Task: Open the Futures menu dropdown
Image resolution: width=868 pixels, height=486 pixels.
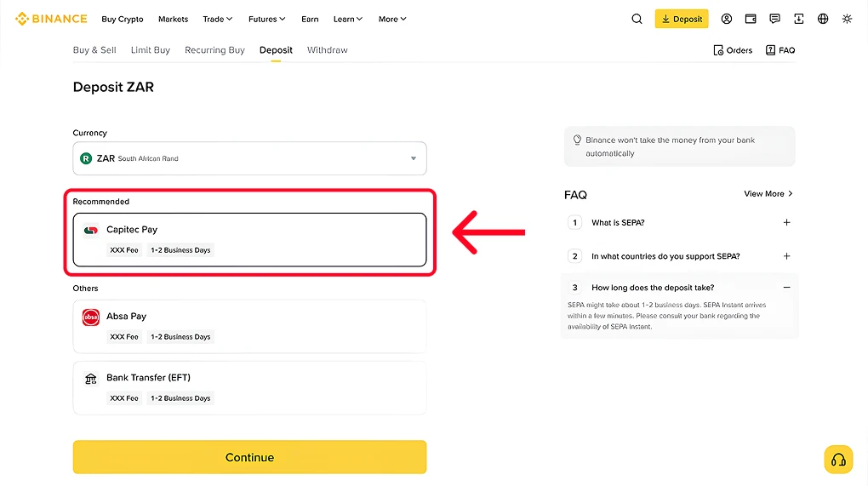Action: point(267,19)
